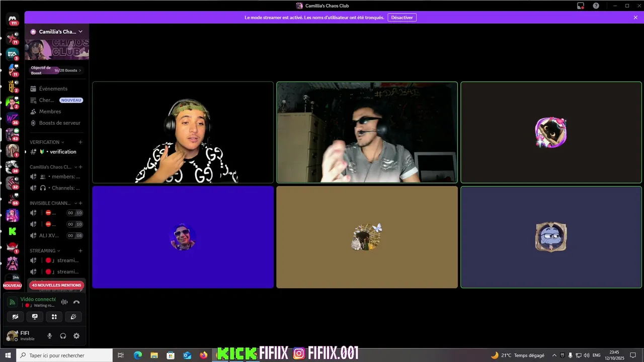Open the Windows Start menu
Image resolution: width=644 pixels, height=362 pixels.
[9, 355]
